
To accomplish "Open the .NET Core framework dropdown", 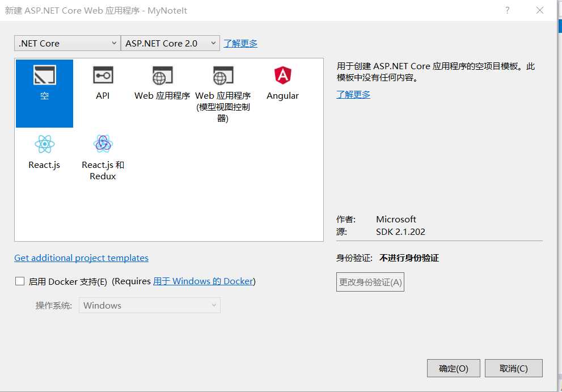I will pyautogui.click(x=67, y=43).
